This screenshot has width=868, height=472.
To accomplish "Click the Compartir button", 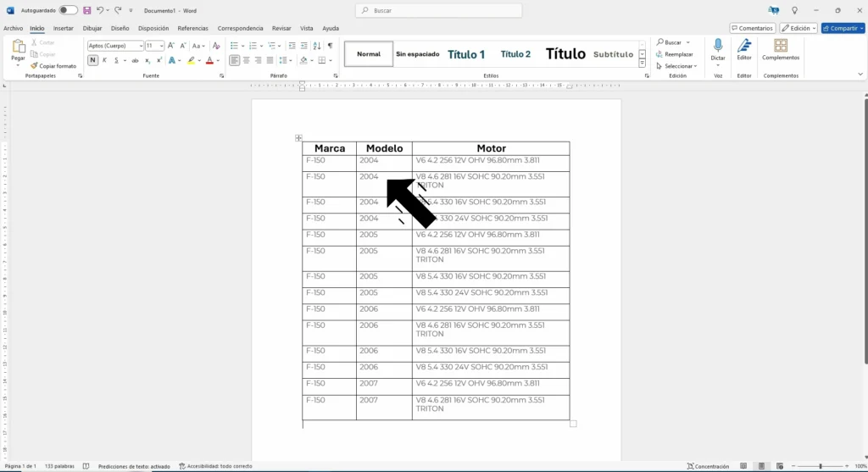I will pyautogui.click(x=843, y=28).
